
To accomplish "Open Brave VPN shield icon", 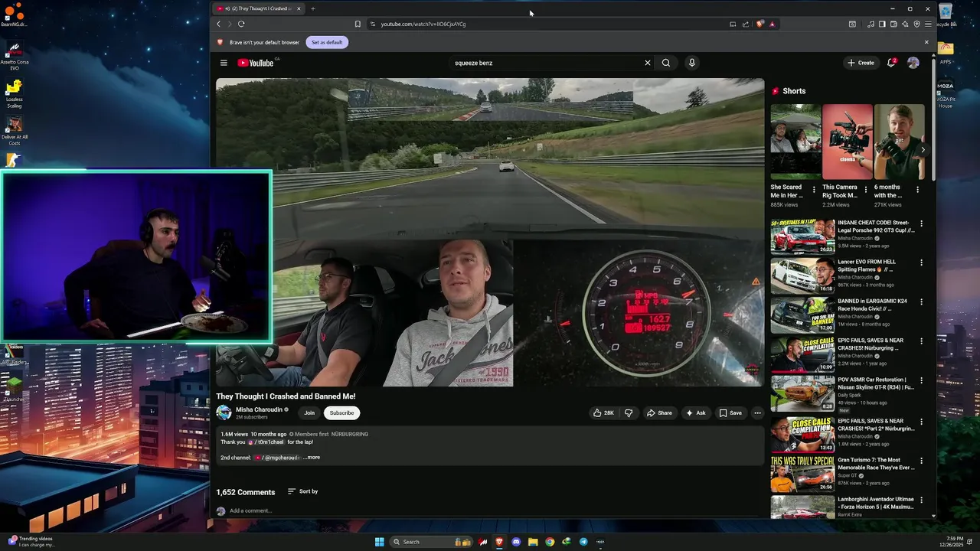I will (916, 24).
